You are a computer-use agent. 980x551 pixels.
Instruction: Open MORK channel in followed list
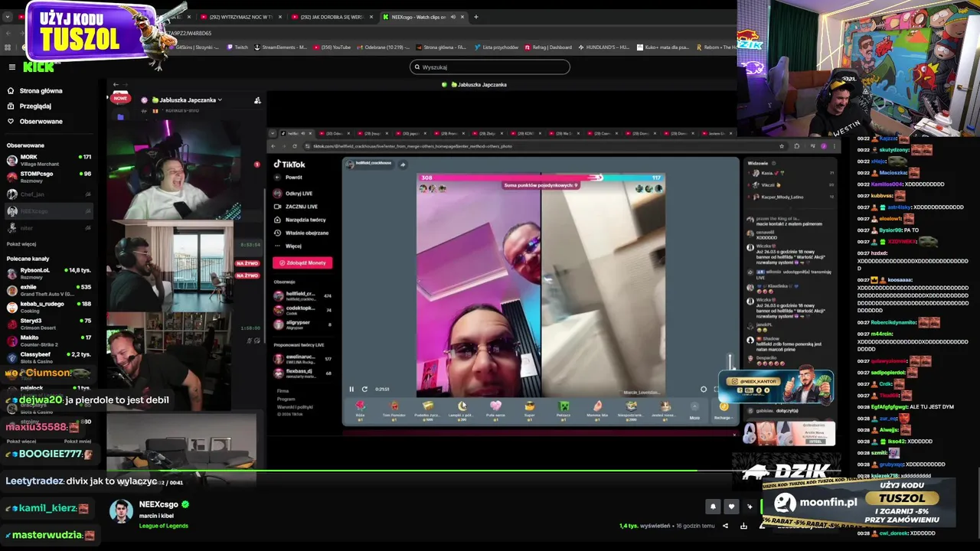coord(47,160)
